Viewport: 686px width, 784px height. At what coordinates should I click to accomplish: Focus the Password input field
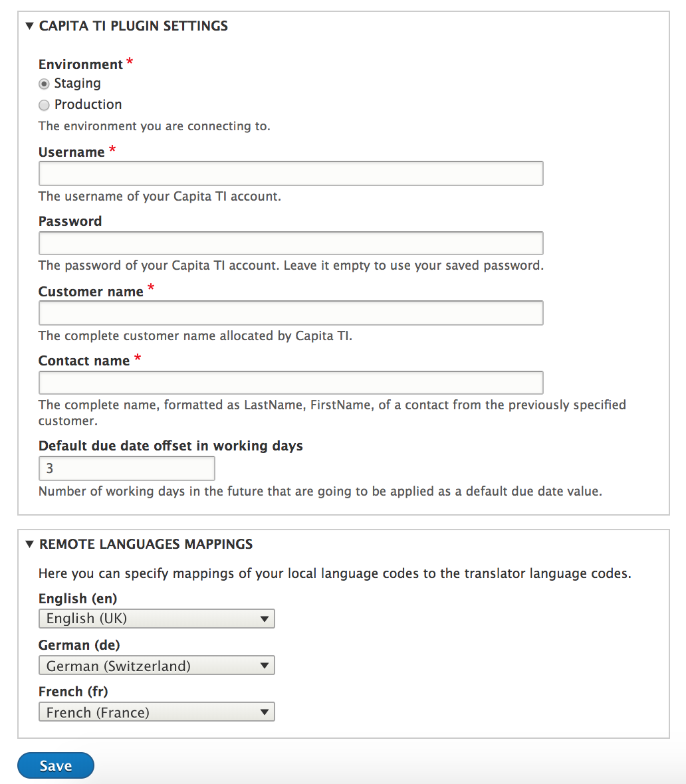[x=290, y=243]
